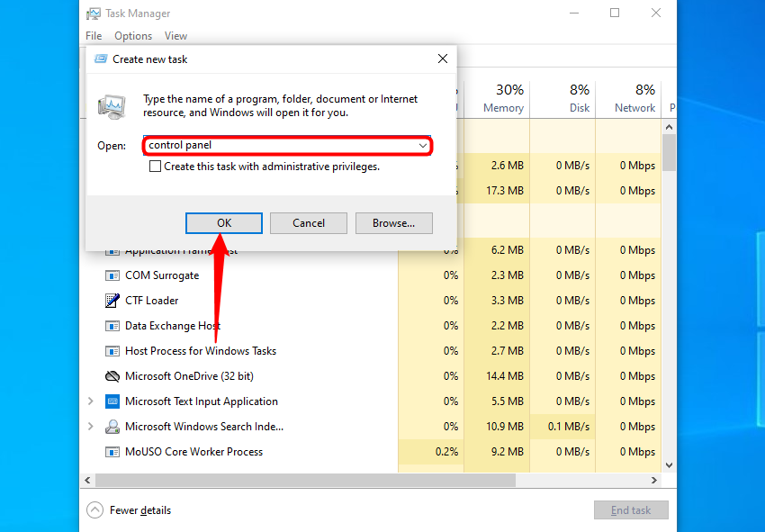The image size is (765, 532).
Task: Expand Microsoft Windows Search Indexer row
Action: 91,427
